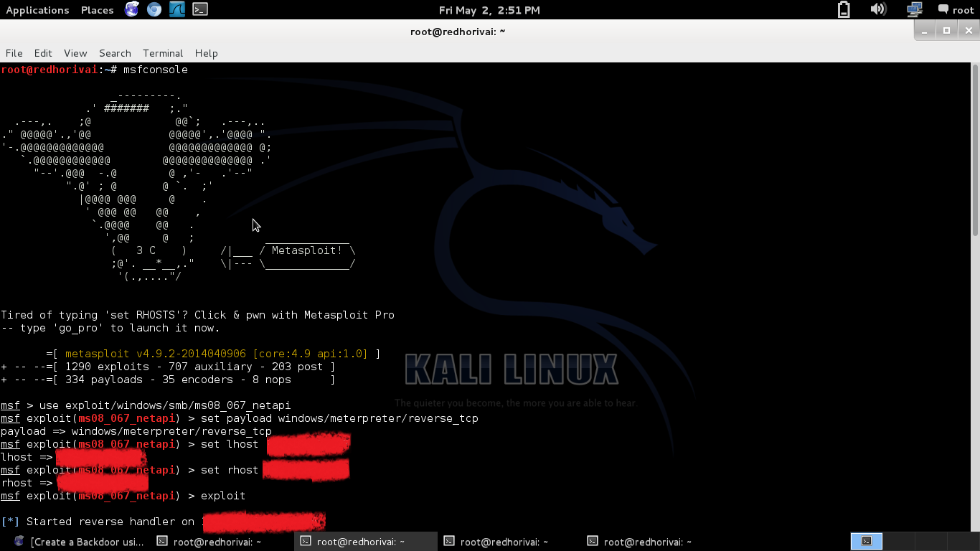The width and height of the screenshot is (980, 551).
Task: Launch Chromium browser from the top panel
Action: (154, 9)
